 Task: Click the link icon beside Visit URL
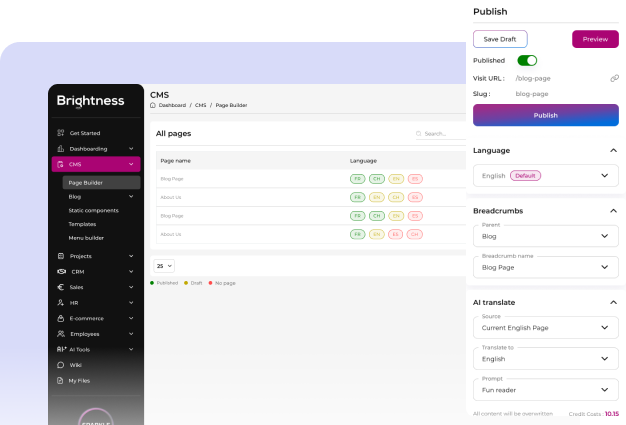(614, 78)
